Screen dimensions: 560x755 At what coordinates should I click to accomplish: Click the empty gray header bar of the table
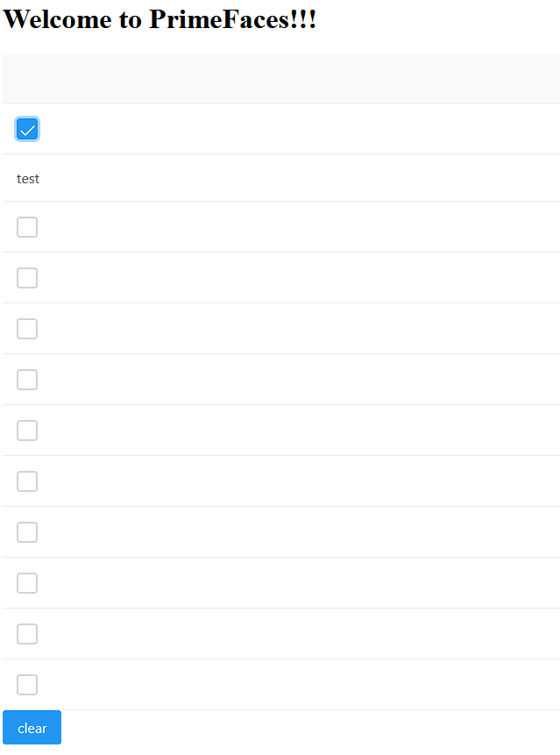tap(280, 78)
